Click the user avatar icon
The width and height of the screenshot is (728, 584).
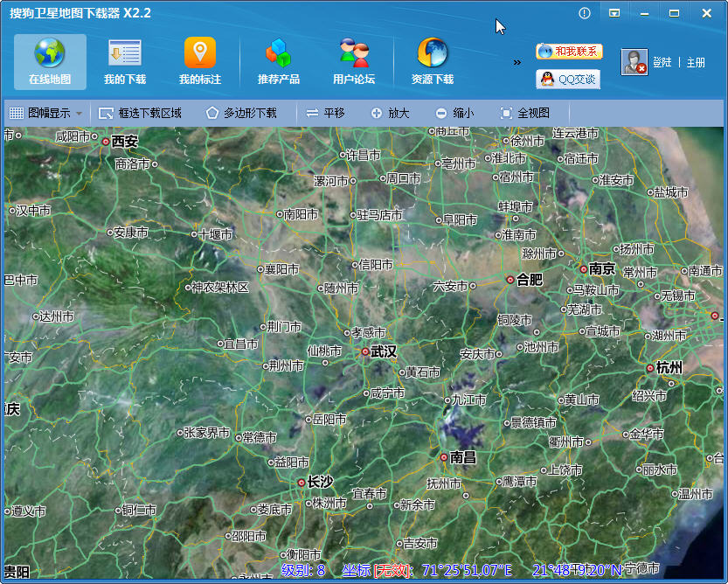pyautogui.click(x=634, y=62)
